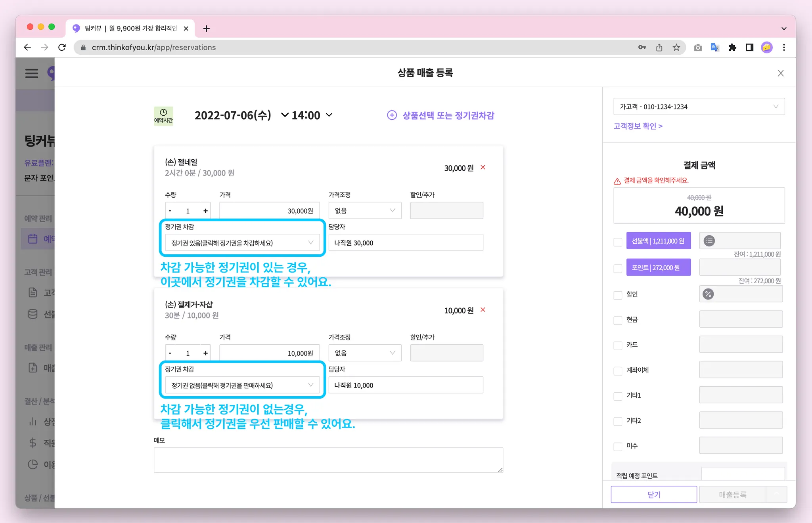Bookmark page with the star icon
Image resolution: width=812 pixels, height=523 pixels.
(x=676, y=48)
